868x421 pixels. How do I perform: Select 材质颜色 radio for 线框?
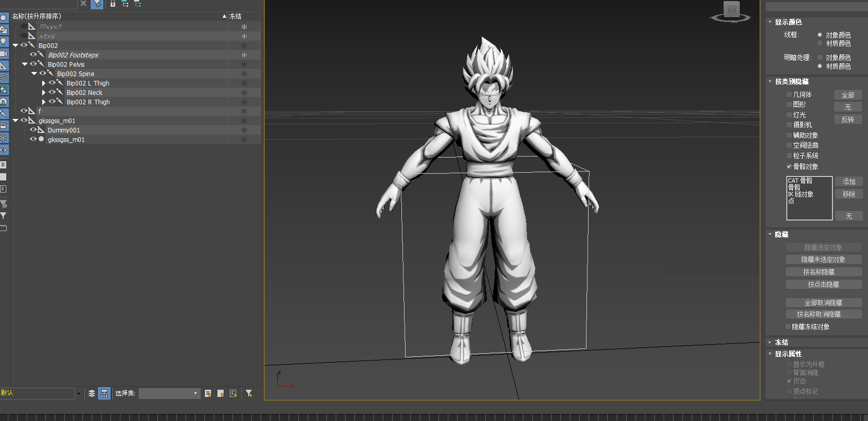820,43
